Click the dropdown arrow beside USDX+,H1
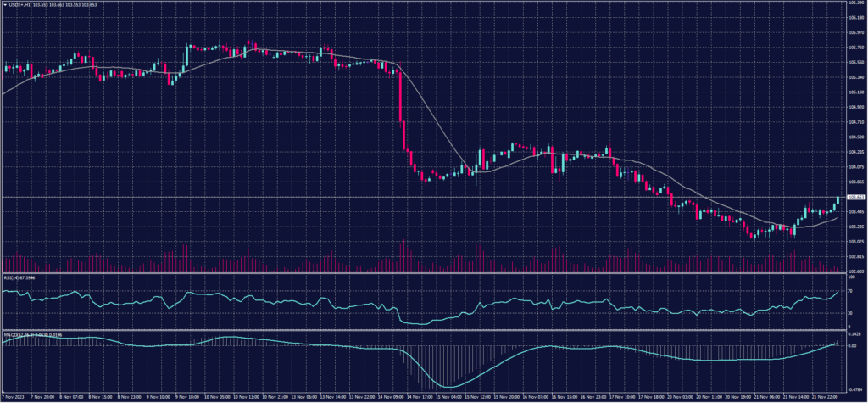Screen dimensions: 868x403 [x=4, y=4]
